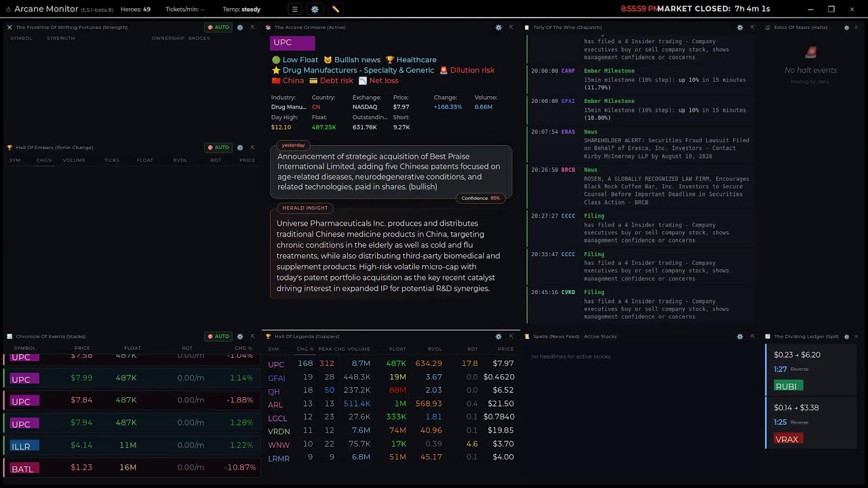Click the UPC ticker badge in Grimoire

click(292, 43)
